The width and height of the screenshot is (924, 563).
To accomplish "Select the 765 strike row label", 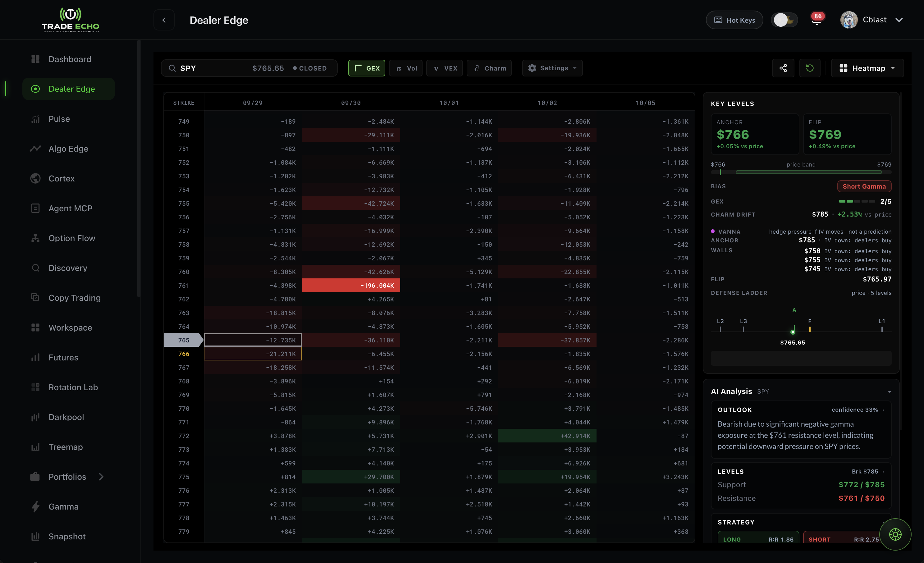I will [x=184, y=340].
